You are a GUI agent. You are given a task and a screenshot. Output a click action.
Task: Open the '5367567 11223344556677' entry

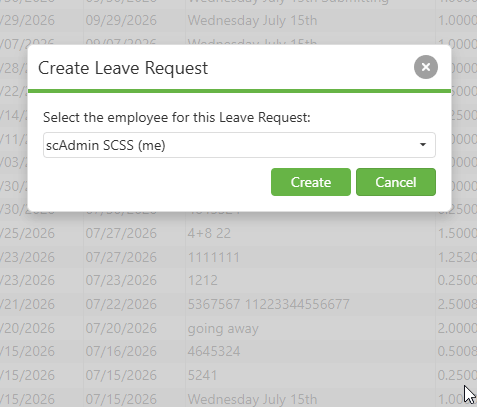[x=269, y=304]
